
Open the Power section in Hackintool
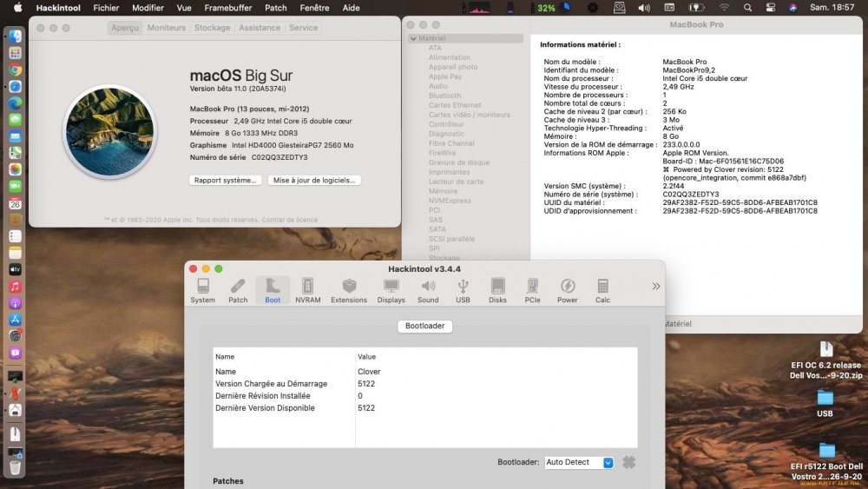pos(568,291)
